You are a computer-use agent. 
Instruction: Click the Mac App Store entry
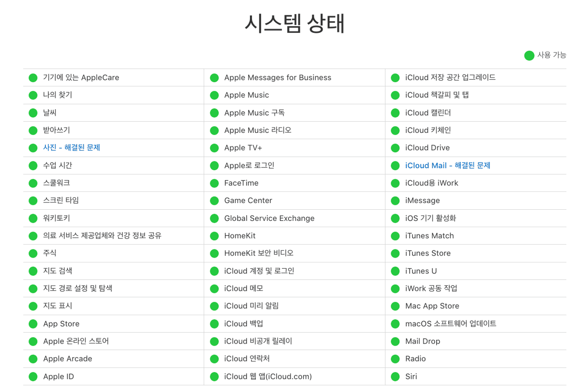(432, 306)
